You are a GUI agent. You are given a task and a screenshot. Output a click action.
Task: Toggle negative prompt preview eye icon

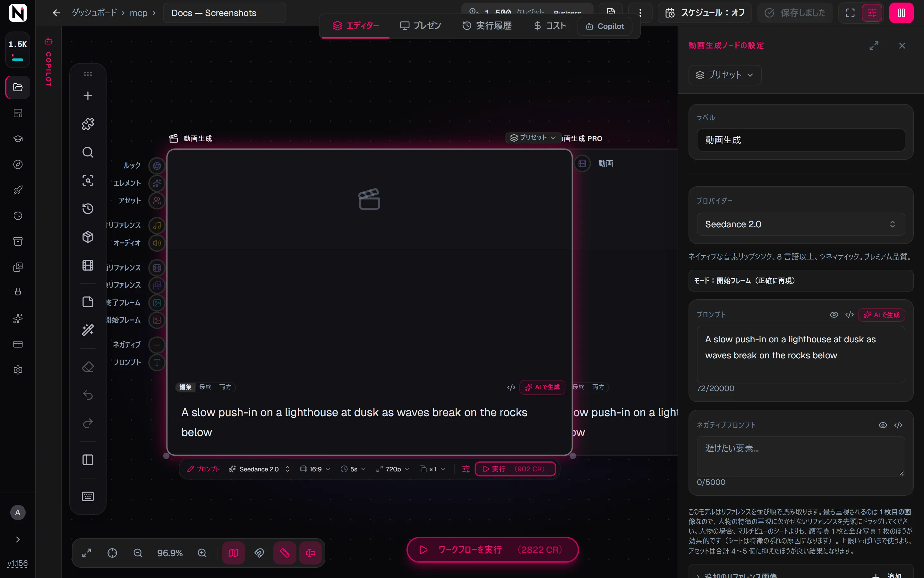click(x=883, y=425)
